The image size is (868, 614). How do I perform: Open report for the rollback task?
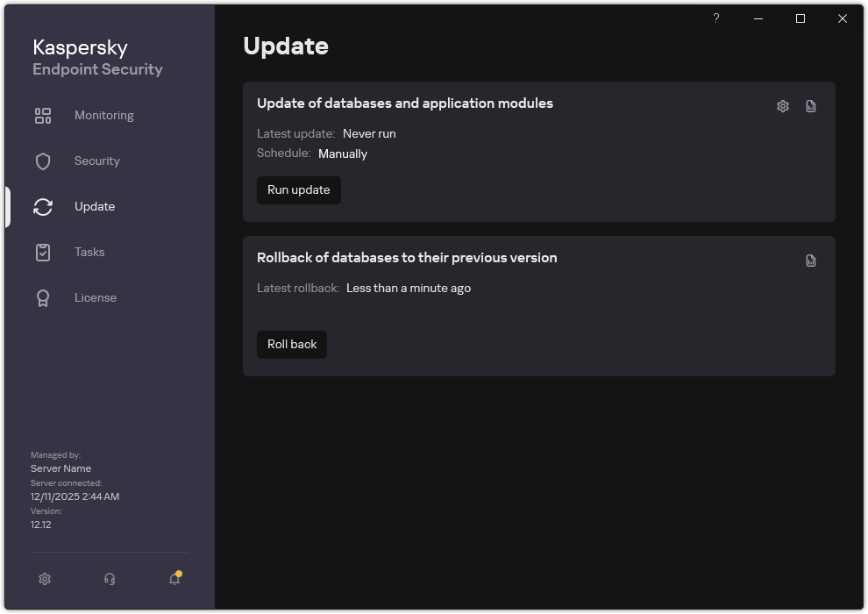coord(810,260)
